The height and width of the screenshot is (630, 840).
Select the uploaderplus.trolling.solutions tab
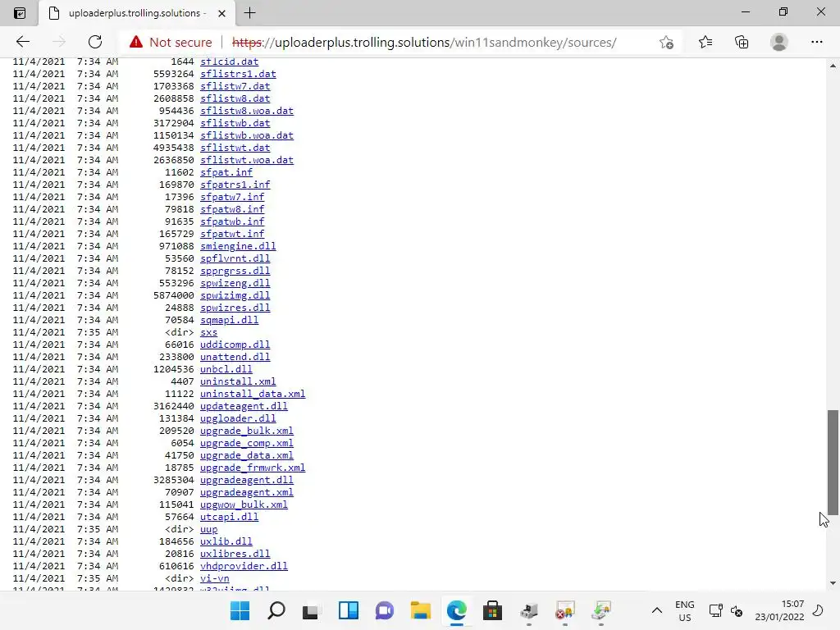(x=137, y=13)
